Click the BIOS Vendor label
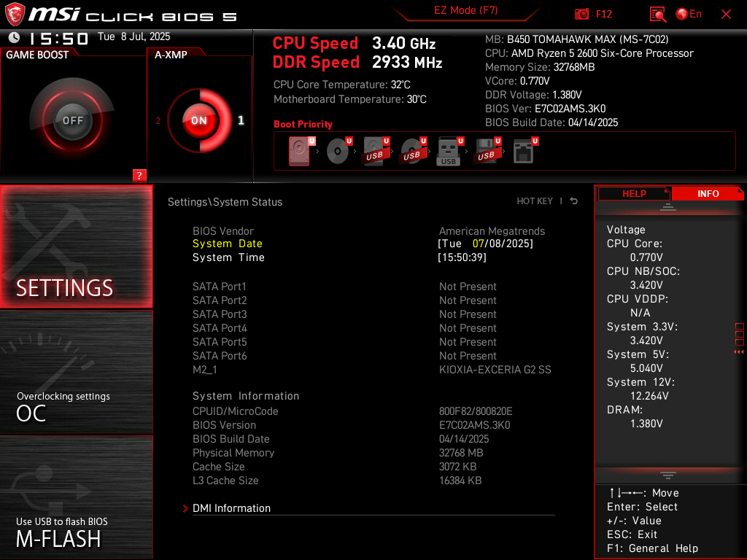Image resolution: width=747 pixels, height=560 pixels. pos(223,231)
